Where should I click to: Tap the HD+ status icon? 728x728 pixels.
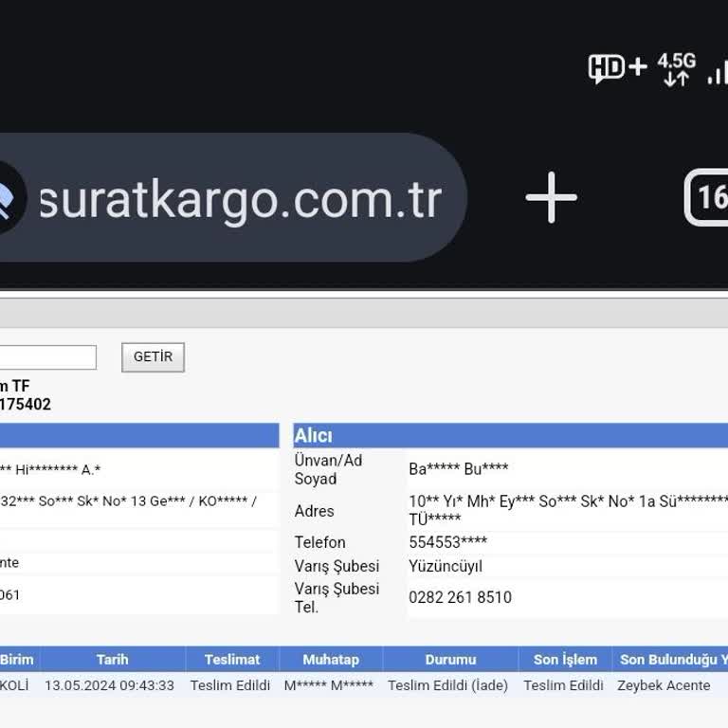pos(617,68)
